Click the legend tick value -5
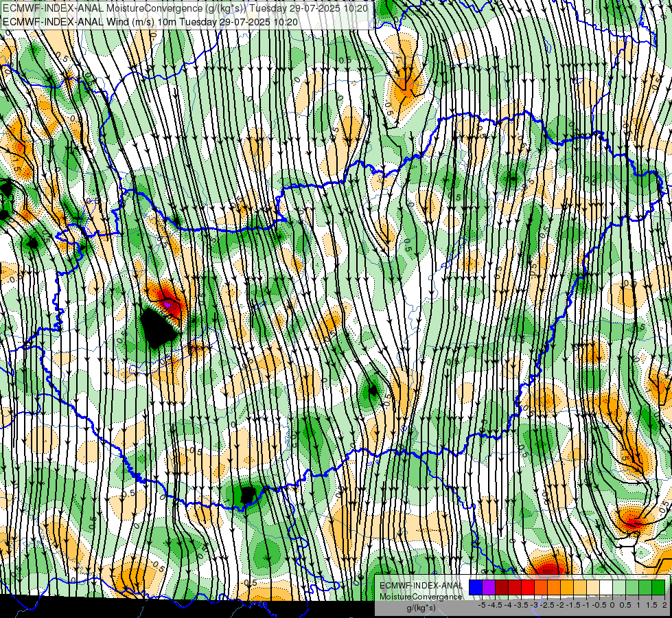 point(482,605)
